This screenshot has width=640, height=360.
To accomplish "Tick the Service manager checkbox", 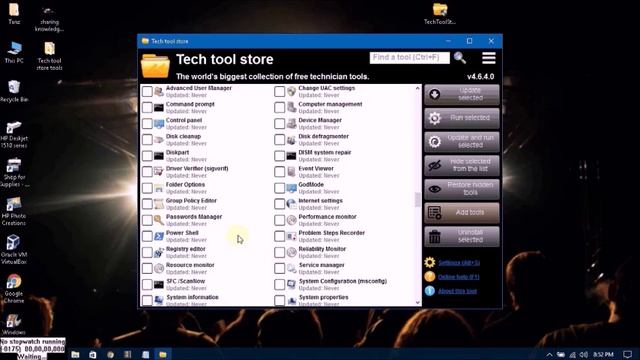I will tap(280, 269).
